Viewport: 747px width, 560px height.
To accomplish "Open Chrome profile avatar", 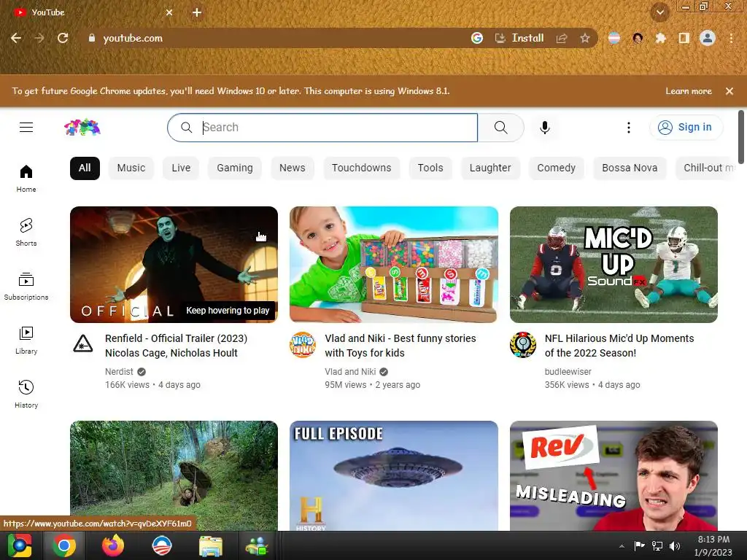I will 708,38.
